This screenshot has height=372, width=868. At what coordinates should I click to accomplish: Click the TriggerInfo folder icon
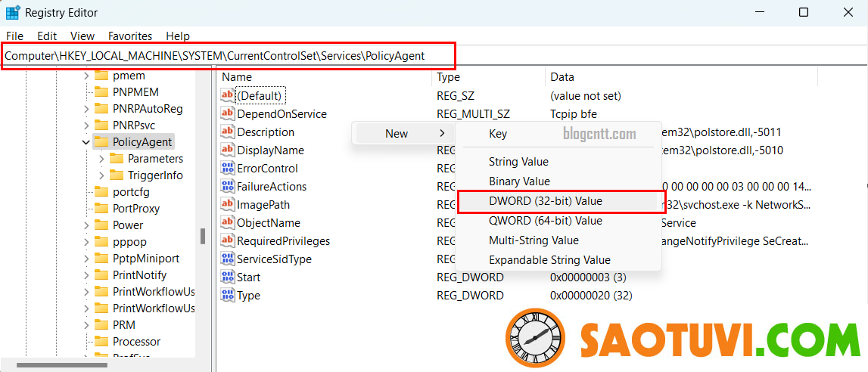pyautogui.click(x=117, y=175)
